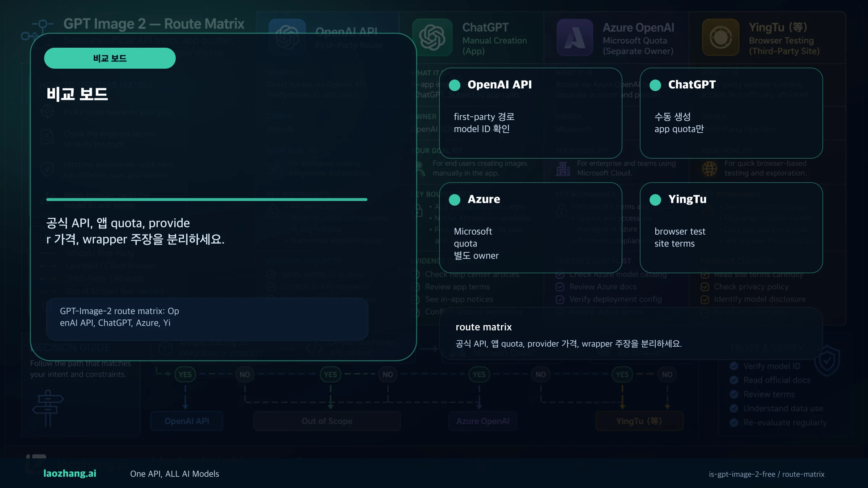Toggle the Review Azure docs checkbox
Viewport: 868px width, 488px height.
tap(560, 287)
